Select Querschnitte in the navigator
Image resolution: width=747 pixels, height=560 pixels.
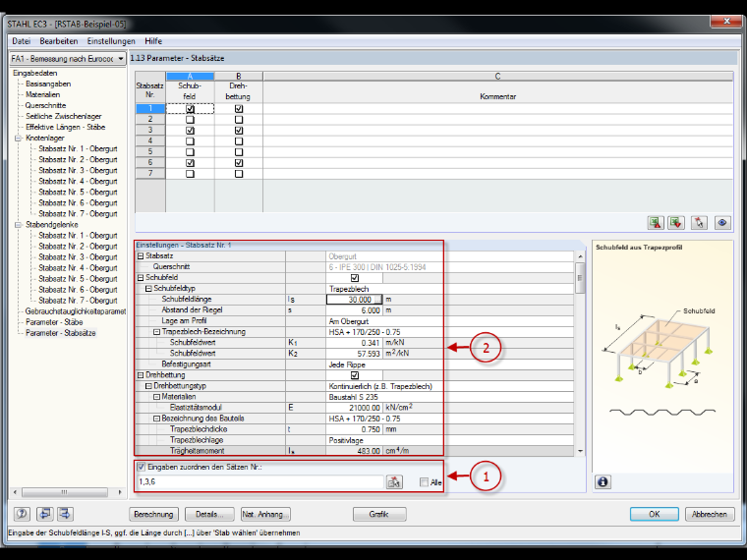46,106
